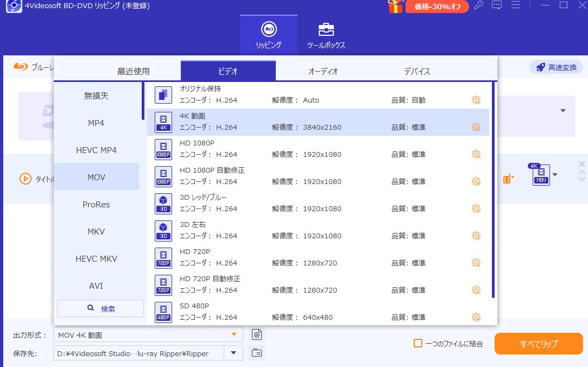Open settings gear for オリジナル保持 preset
This screenshot has height=367, width=588.
(476, 100)
